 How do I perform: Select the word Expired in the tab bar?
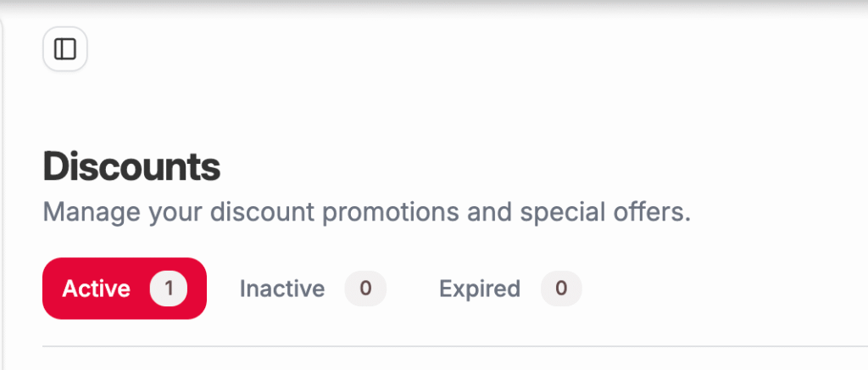(x=480, y=289)
